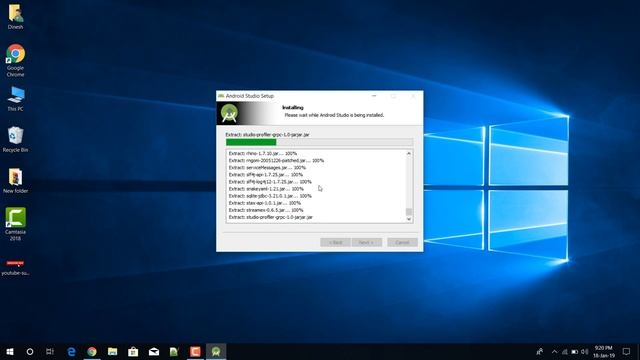This screenshot has height=360, width=640.
Task: Click the green installation progress bar
Action: click(x=319, y=142)
